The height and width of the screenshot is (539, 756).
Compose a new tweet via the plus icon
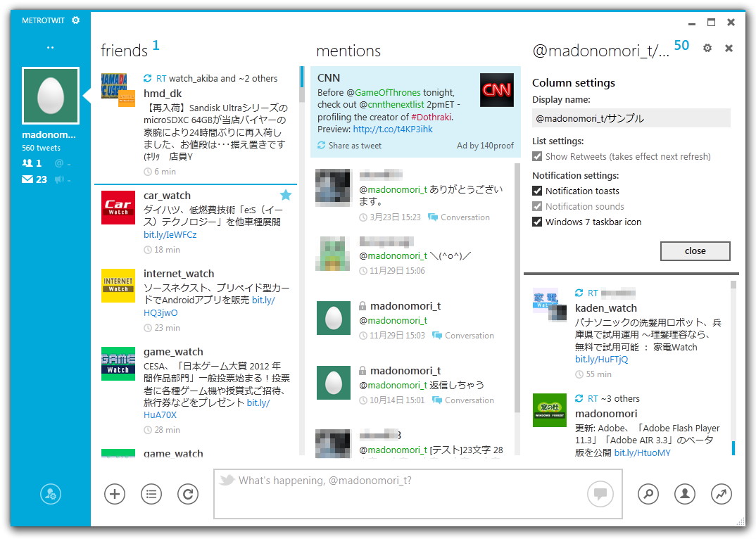click(115, 494)
